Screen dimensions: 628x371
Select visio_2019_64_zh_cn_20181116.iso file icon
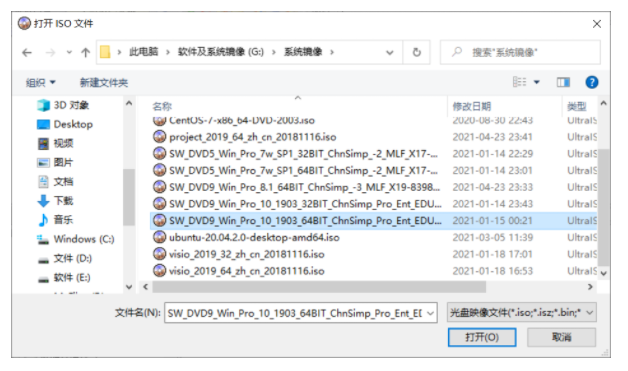159,271
